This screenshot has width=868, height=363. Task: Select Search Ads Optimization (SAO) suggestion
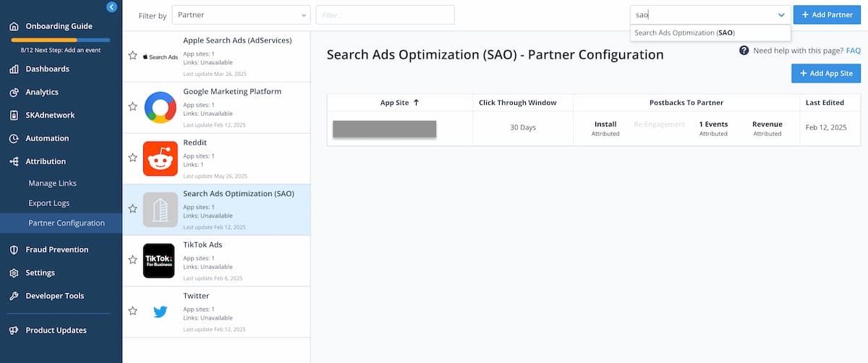[684, 33]
